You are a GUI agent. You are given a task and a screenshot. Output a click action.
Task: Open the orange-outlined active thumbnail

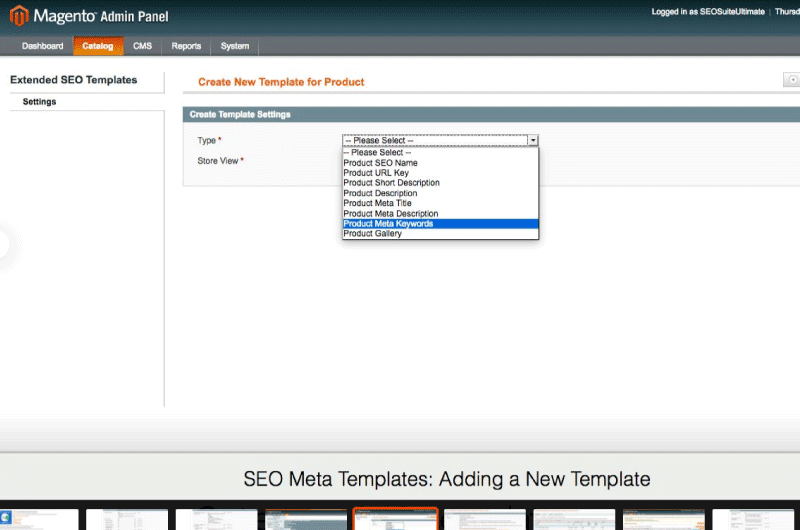[x=395, y=519]
